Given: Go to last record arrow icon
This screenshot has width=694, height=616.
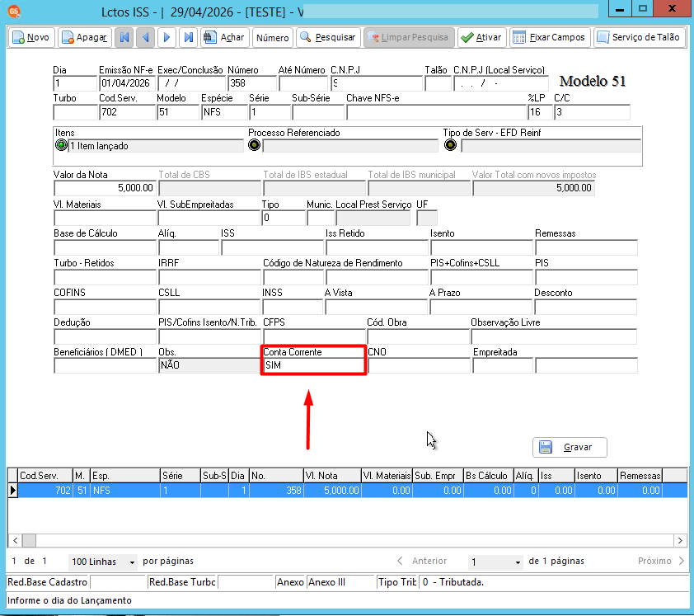Looking at the screenshot, I should 188,38.
